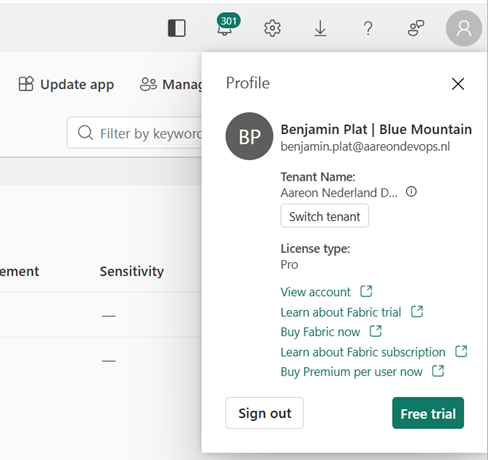Click the Sign out button
This screenshot has width=488, height=460.
265,413
